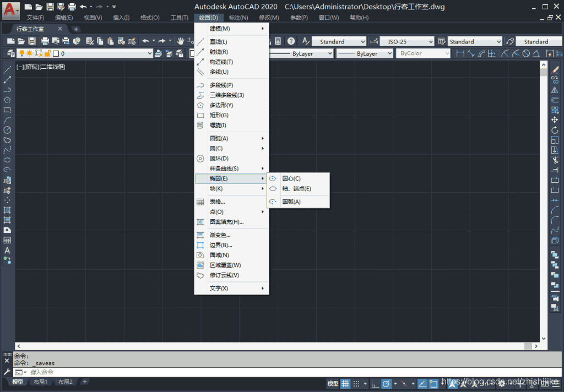Toggle the 模型 model space button in status bar
564x392 pixels.
(x=333, y=384)
